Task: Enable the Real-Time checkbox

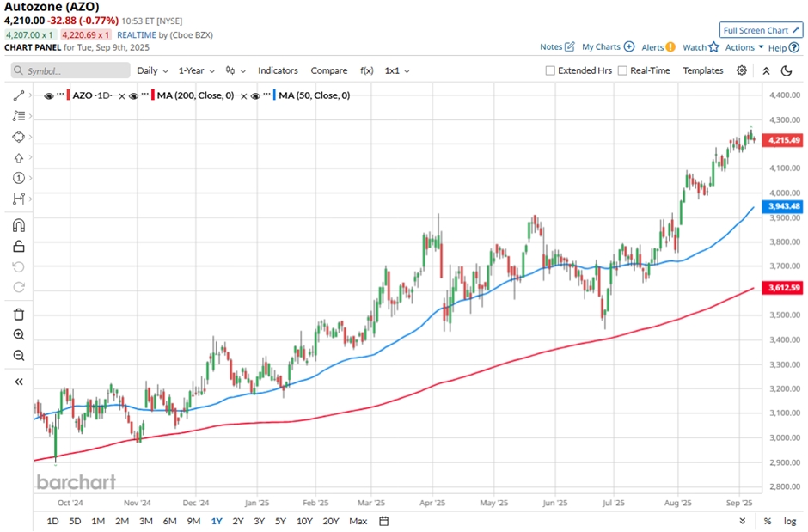Action: [622, 70]
